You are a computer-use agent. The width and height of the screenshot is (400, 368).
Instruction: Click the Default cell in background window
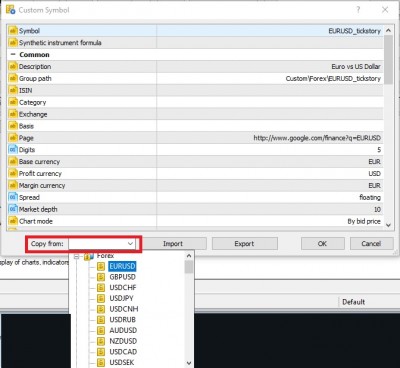point(354,302)
